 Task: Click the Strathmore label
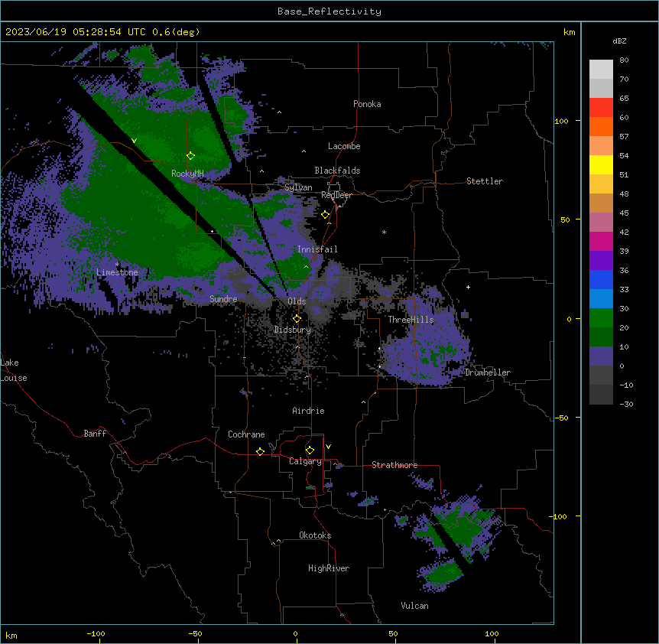pos(394,465)
